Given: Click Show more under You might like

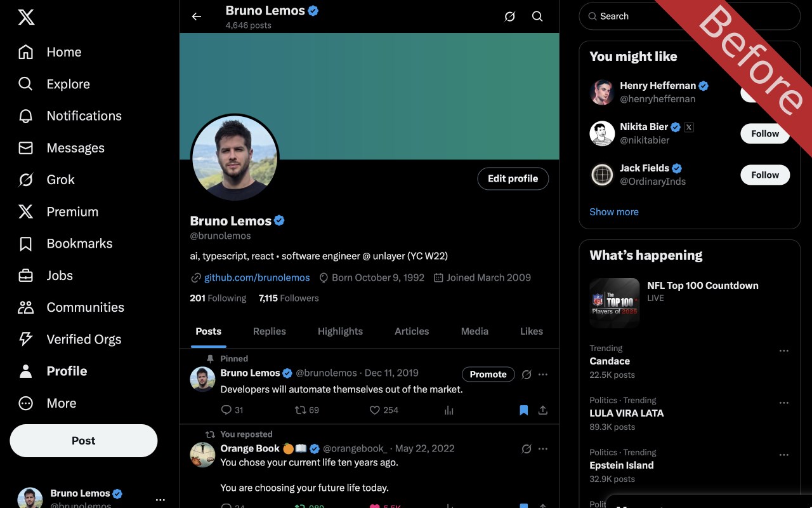Looking at the screenshot, I should pyautogui.click(x=614, y=212).
